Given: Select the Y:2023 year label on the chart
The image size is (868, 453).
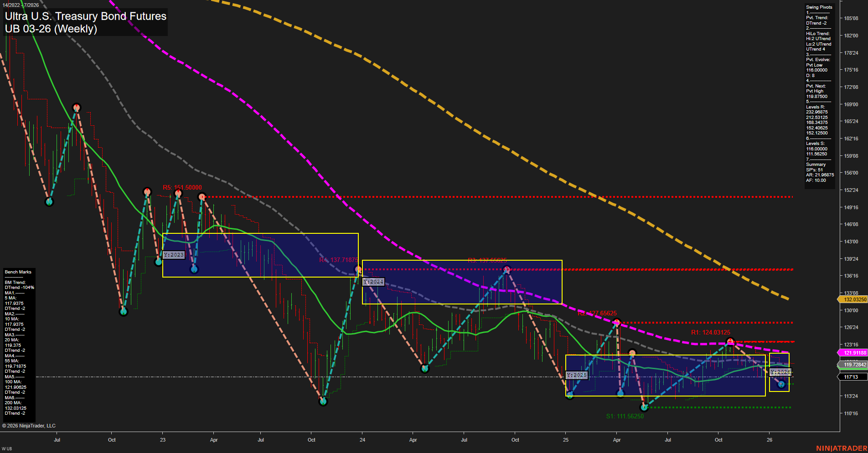Looking at the screenshot, I should (x=173, y=255).
